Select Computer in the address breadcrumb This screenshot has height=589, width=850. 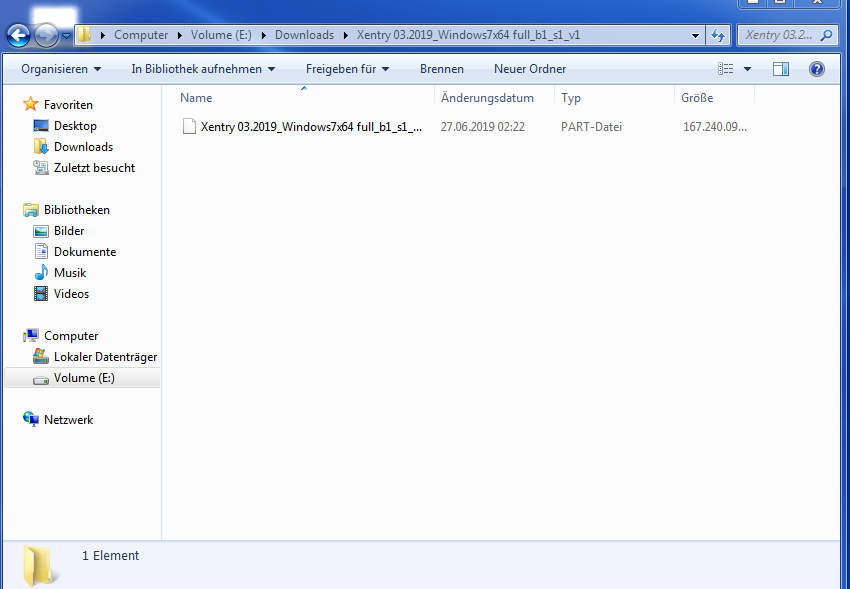141,35
